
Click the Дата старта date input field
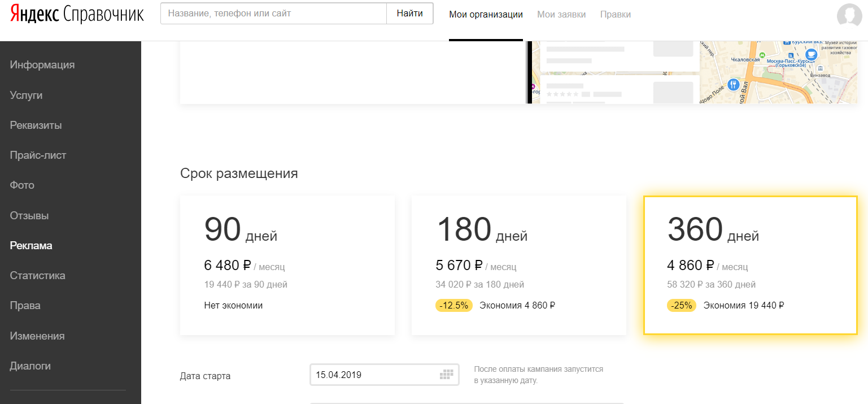(373, 374)
